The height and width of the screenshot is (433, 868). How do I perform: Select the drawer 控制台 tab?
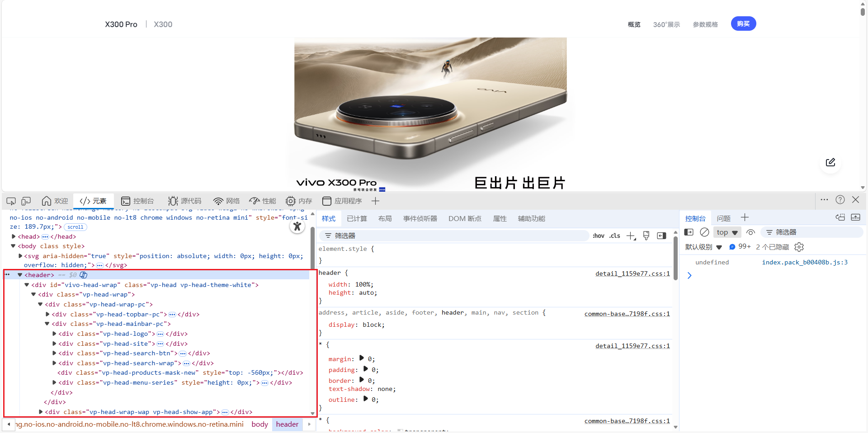(x=695, y=218)
